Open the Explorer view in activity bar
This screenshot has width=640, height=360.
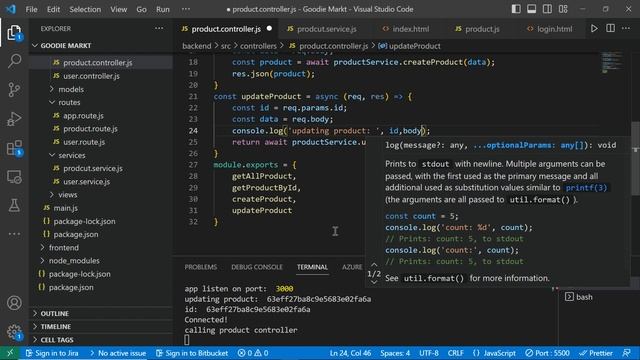pyautogui.click(x=14, y=33)
